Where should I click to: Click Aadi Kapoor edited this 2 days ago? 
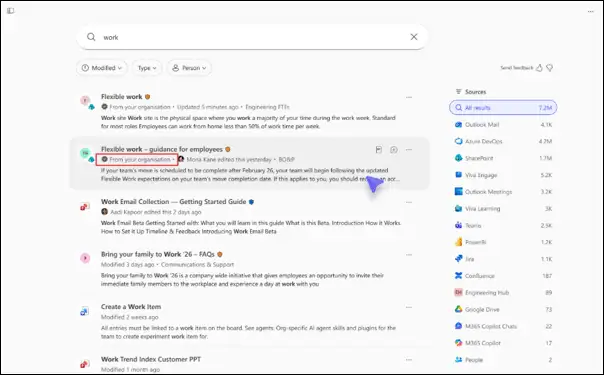point(156,212)
